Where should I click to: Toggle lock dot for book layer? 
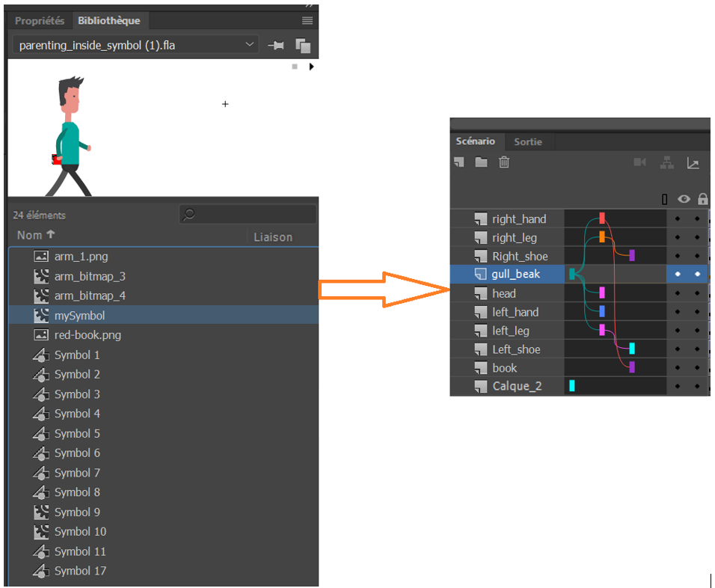(697, 367)
